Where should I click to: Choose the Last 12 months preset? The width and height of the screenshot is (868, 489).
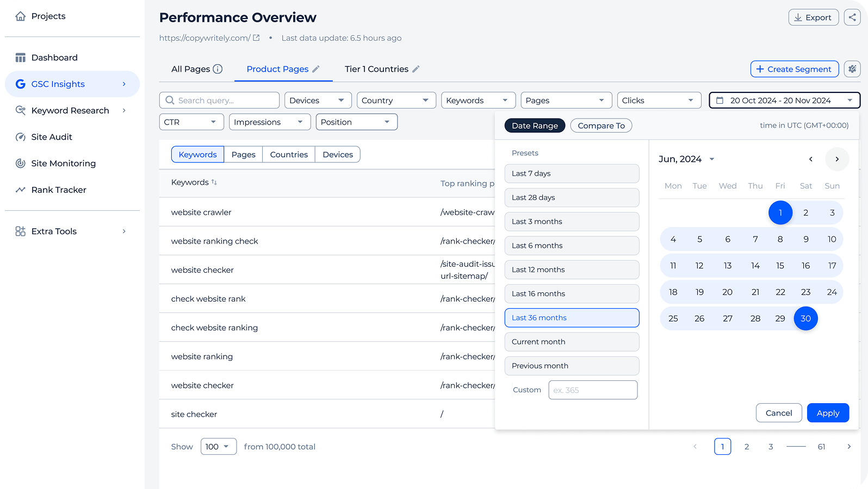(572, 270)
